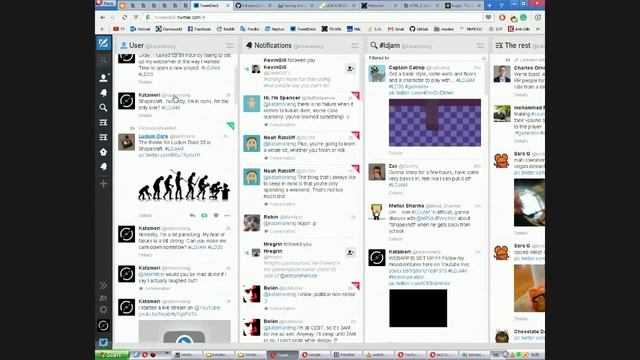The height and width of the screenshot is (360, 640).
Task: View conversation under Hi, I'm Spencer's reply
Action: [x=282, y=124]
